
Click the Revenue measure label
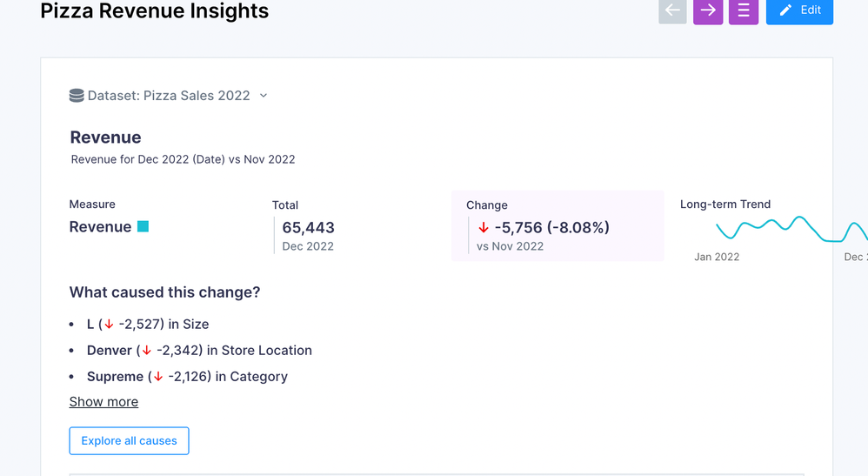coord(100,227)
